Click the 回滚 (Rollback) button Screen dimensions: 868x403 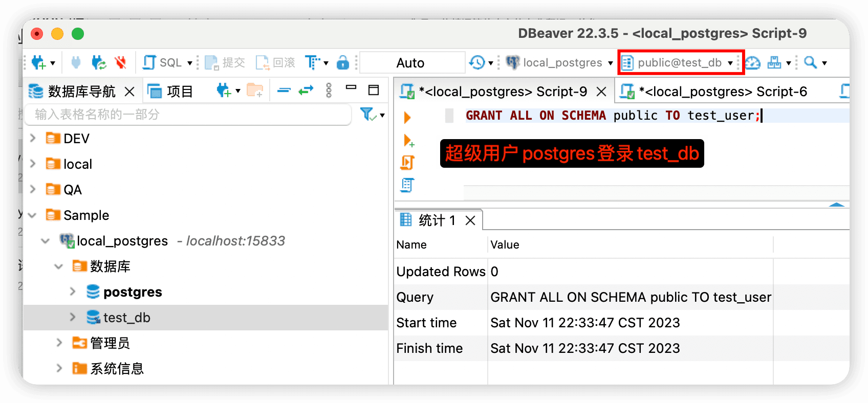click(x=275, y=62)
